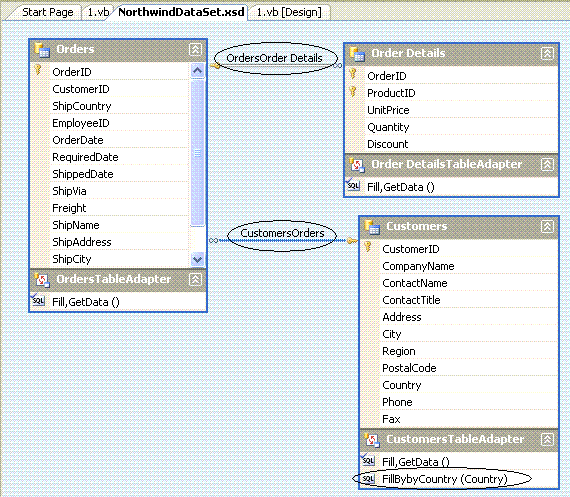This screenshot has height=497, width=570.
Task: Click the Order Details table icon
Action: coord(357,54)
